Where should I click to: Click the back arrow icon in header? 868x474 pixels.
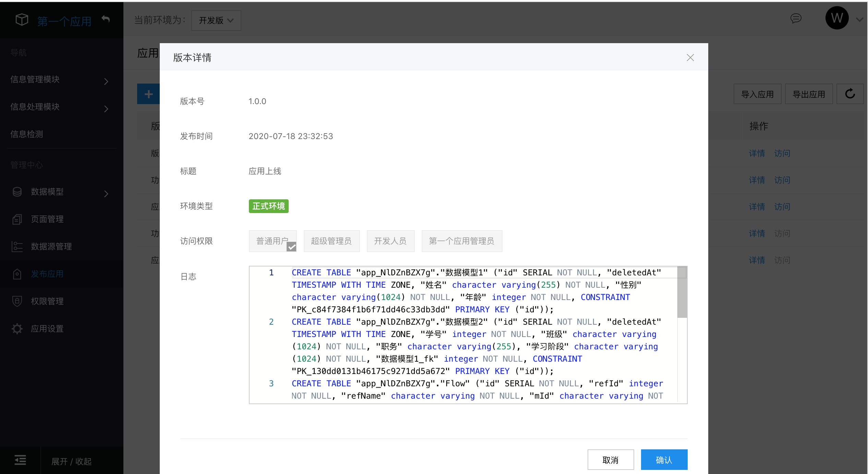pyautogui.click(x=105, y=19)
